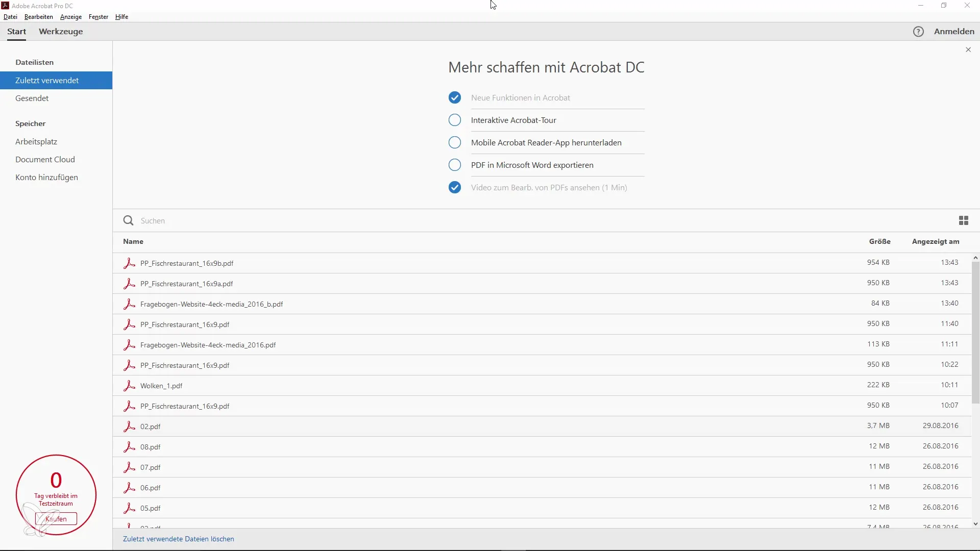Click the 11:11 time cell
This screenshot has height=551, width=980.
(949, 344)
